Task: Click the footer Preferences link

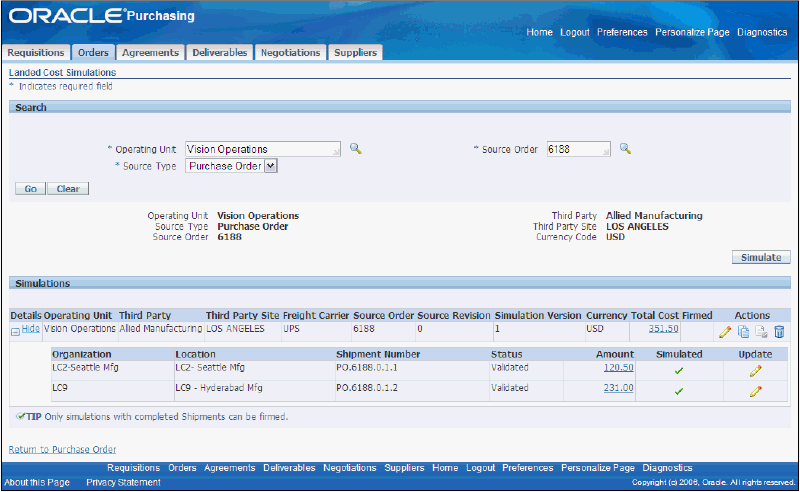Action: coord(528,468)
